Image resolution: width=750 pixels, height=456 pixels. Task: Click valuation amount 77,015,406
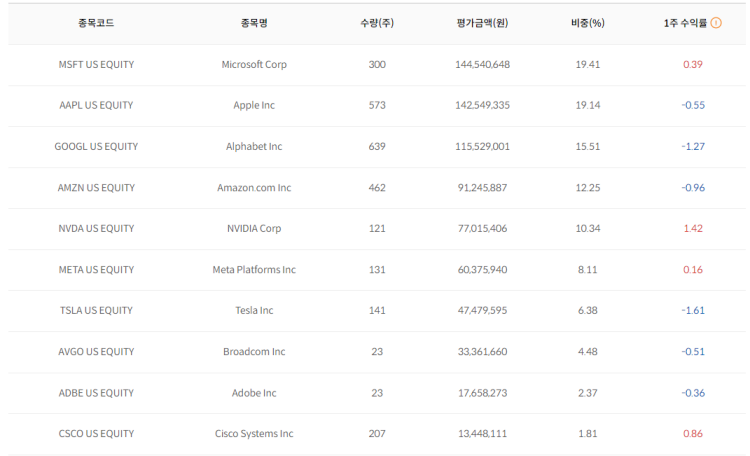482,229
